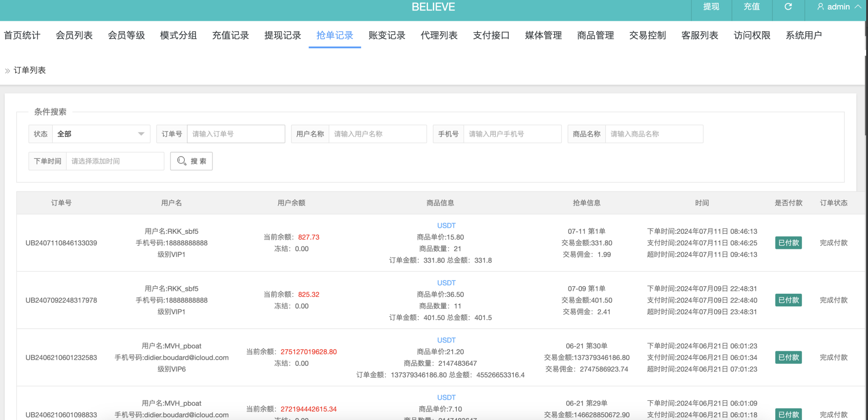Open the 充值记录 tab
Image resolution: width=868 pixels, height=420 pixels.
pos(230,35)
